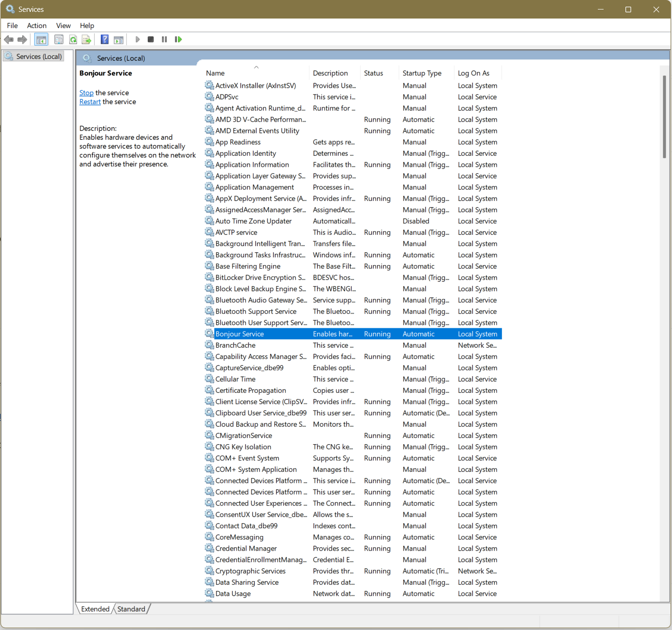
Task: Open the View menu
Action: tap(63, 26)
